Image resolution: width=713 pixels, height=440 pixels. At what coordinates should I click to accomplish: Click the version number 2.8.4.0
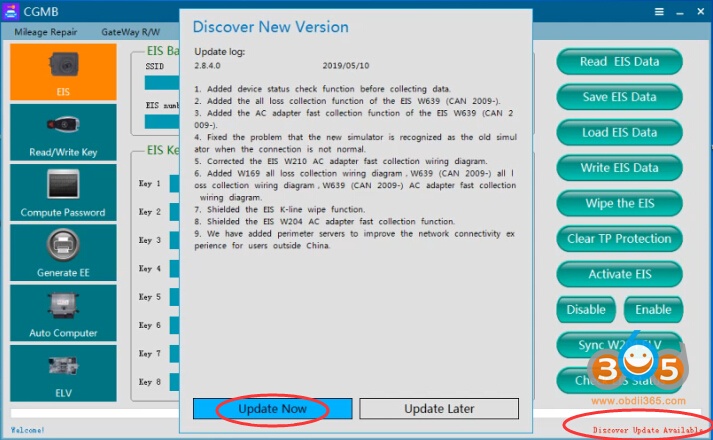(x=207, y=65)
